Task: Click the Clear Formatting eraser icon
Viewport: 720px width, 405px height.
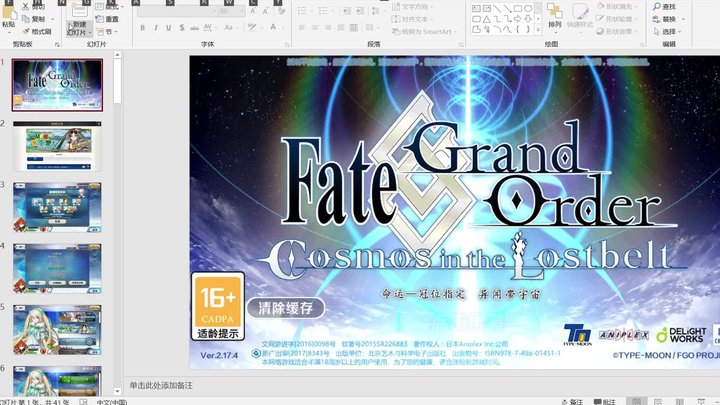Action: 281,11
